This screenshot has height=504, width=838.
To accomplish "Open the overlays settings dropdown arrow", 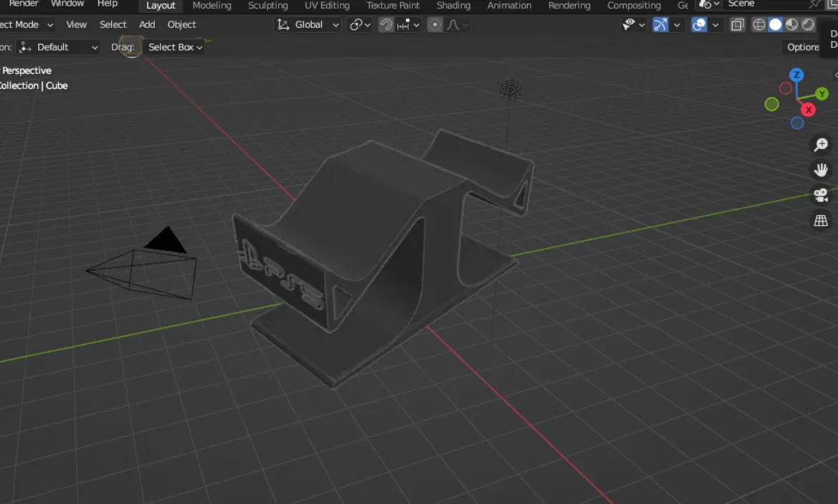I will point(715,24).
